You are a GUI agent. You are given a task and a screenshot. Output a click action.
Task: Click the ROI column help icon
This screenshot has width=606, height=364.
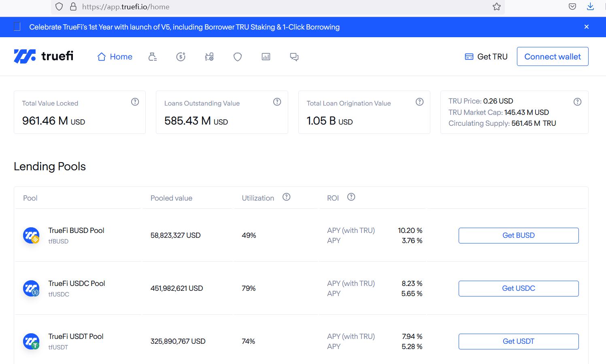point(351,197)
